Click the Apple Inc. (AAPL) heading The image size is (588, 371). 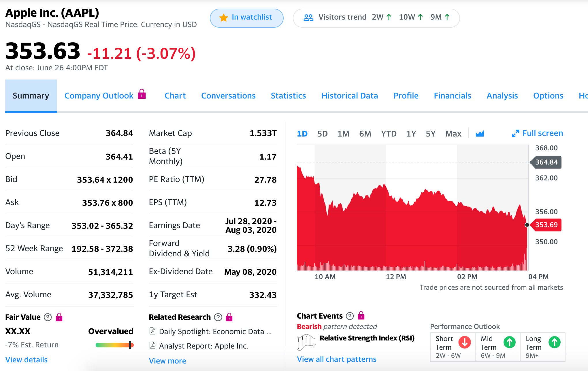[x=52, y=13]
